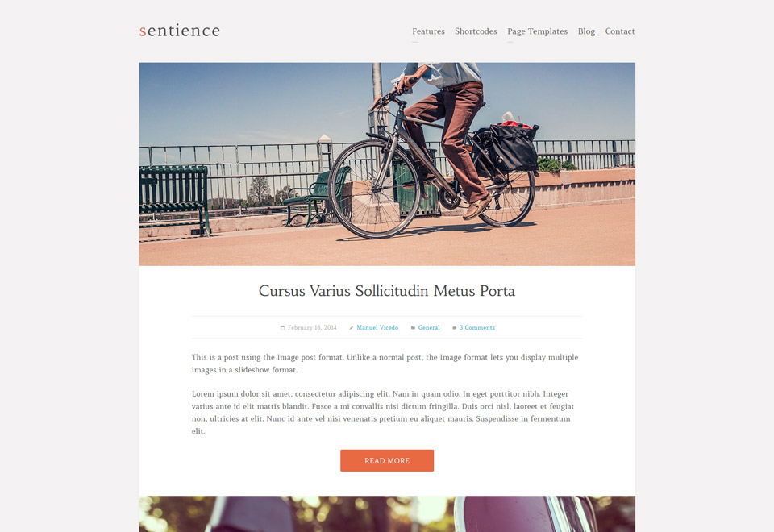Open author link Manuel Vicedo
Screen dimensions: 774x532
click(x=377, y=328)
